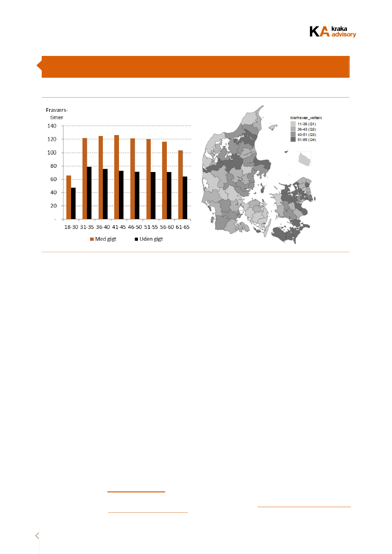Click the orange Med gigt legend marker
The height and width of the screenshot is (554, 392).
click(92, 239)
